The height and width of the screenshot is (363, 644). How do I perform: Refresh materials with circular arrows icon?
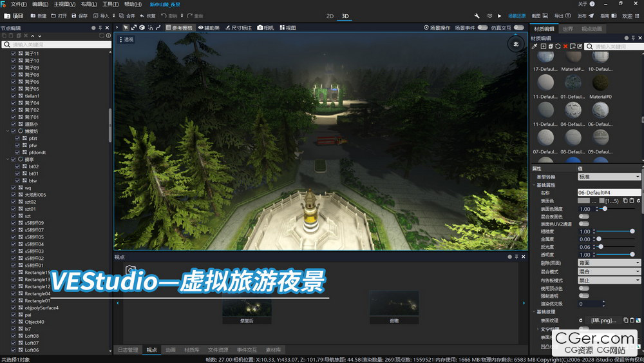(x=558, y=46)
